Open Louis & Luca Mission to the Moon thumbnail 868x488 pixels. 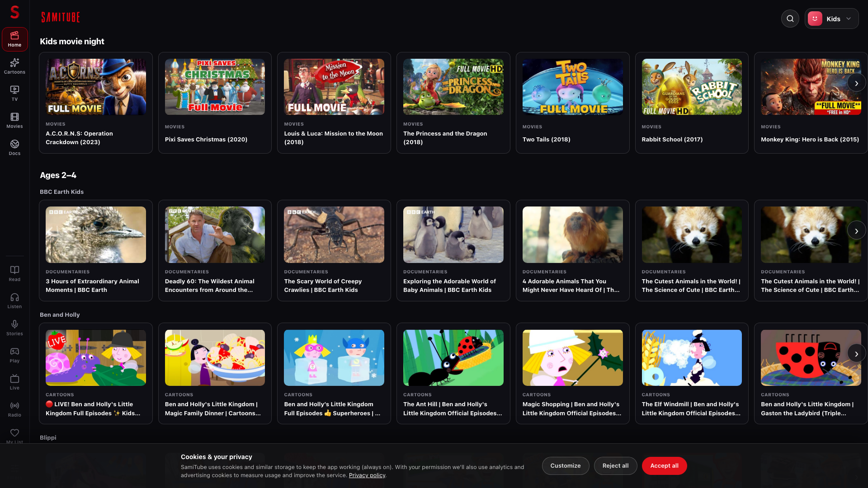(x=334, y=87)
